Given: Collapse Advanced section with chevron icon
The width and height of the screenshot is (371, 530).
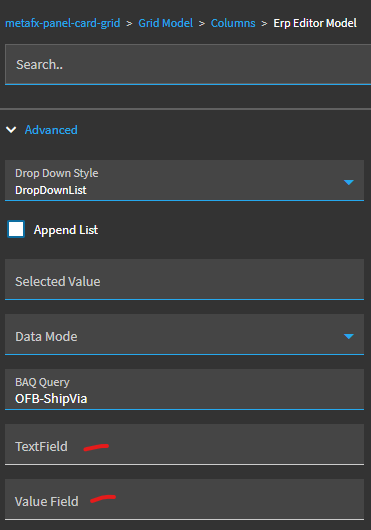Looking at the screenshot, I should pos(11,130).
